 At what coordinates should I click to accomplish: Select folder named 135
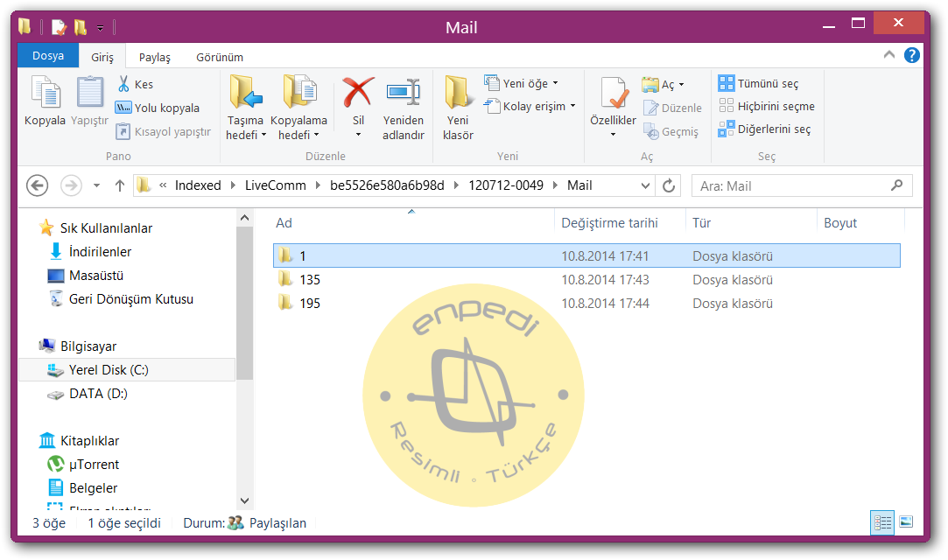click(586, 280)
